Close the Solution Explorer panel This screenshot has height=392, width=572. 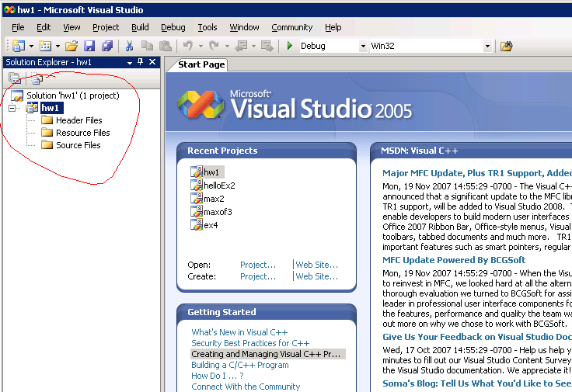[152, 62]
